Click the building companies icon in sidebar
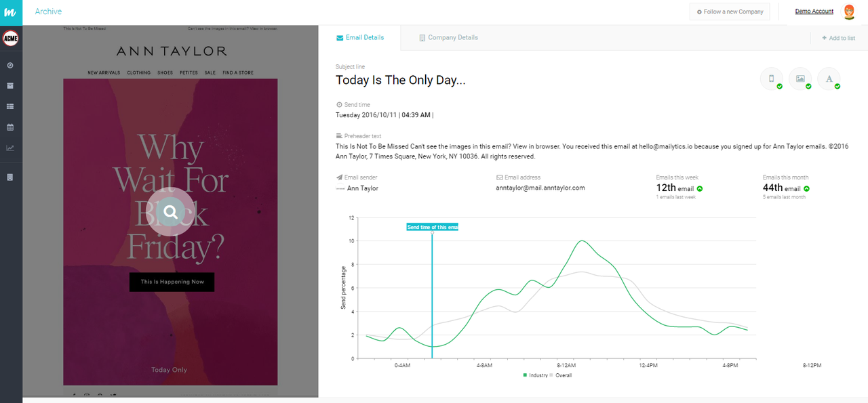The image size is (868, 403). click(10, 177)
